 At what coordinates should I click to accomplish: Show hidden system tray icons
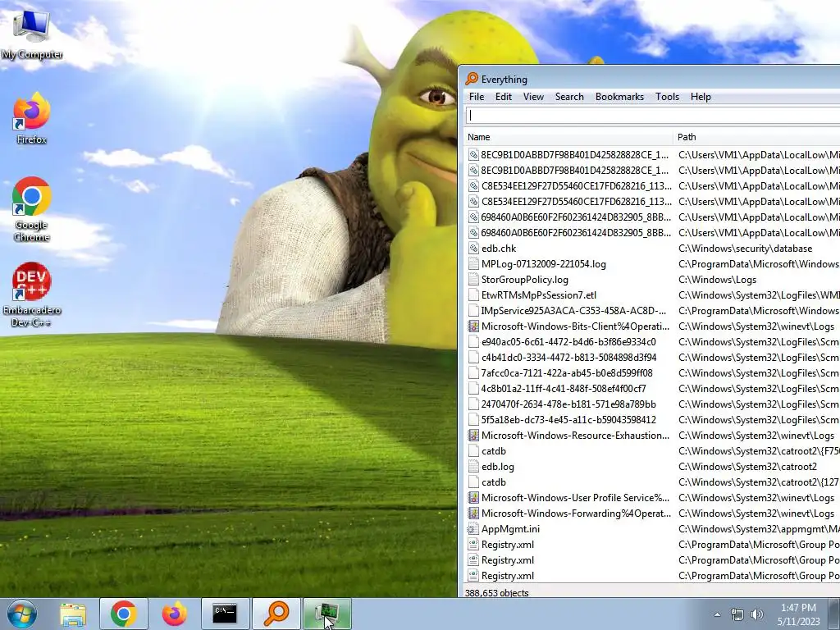717,614
